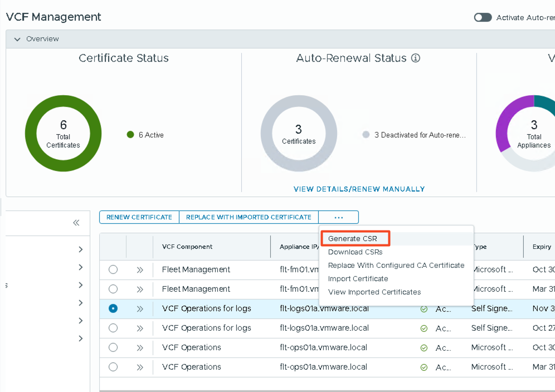555x392 pixels.
Task: Click green status icon in last VCF Operations row
Action: coord(424,367)
